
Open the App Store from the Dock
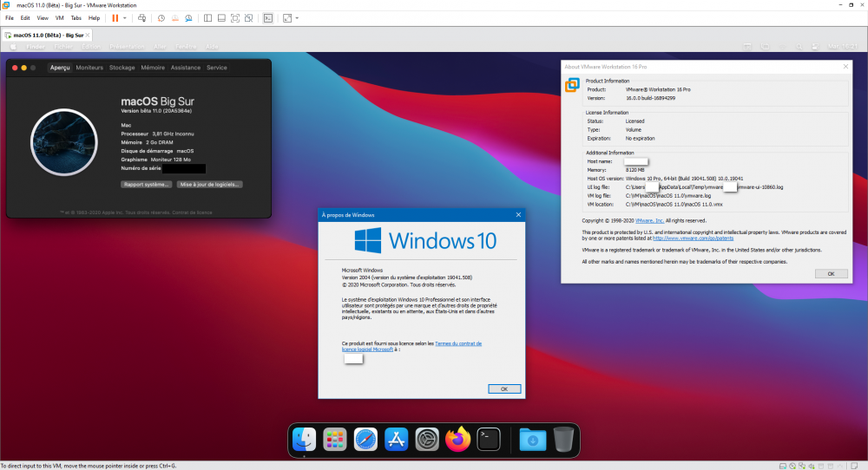tap(397, 440)
